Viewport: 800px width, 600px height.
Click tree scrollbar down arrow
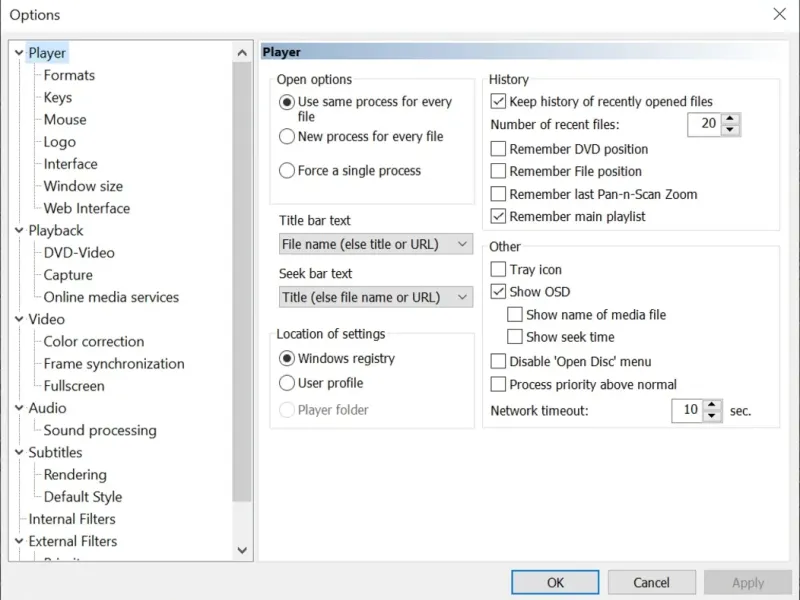coord(242,551)
